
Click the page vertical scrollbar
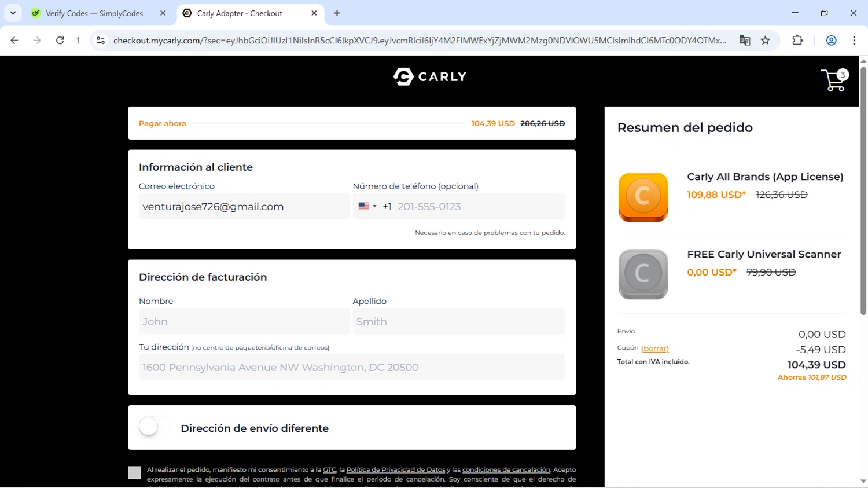tap(863, 191)
